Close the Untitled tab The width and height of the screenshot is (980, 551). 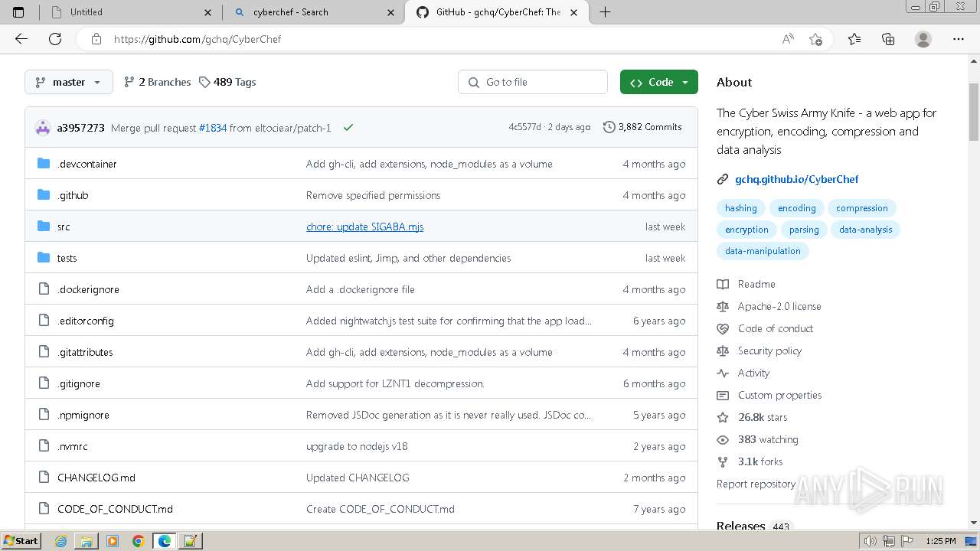(208, 12)
